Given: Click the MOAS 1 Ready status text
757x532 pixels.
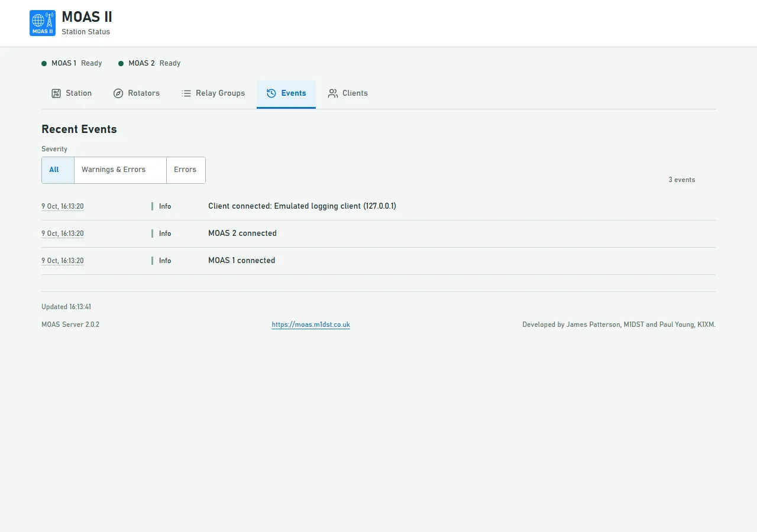Looking at the screenshot, I should (77, 63).
